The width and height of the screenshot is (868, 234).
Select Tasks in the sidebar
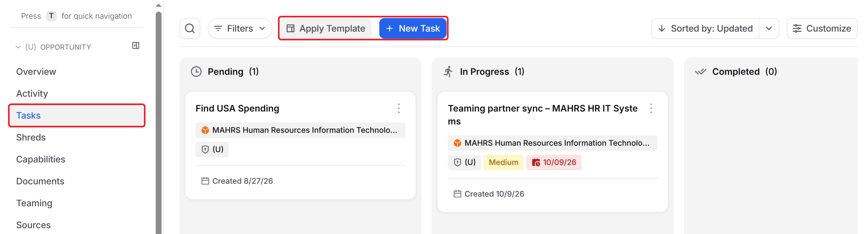[x=77, y=115]
